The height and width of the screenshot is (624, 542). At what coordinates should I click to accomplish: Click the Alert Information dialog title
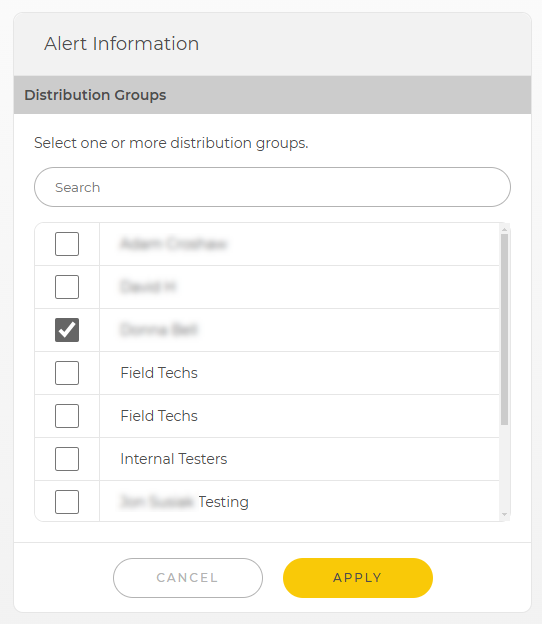pyautogui.click(x=121, y=43)
